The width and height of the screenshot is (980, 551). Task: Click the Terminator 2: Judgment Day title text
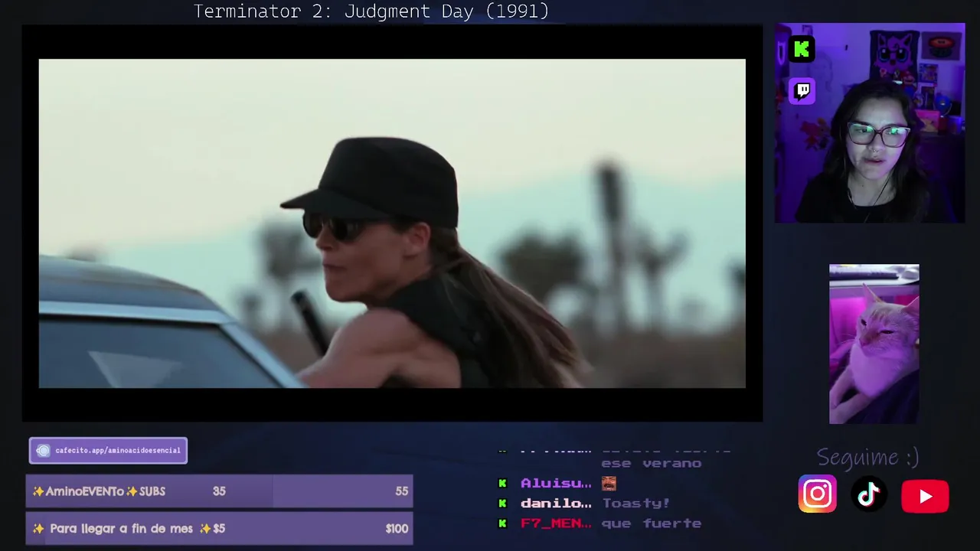[371, 11]
